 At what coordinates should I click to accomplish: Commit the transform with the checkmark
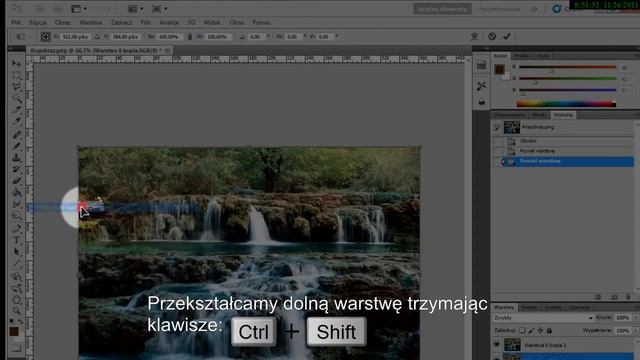507,37
